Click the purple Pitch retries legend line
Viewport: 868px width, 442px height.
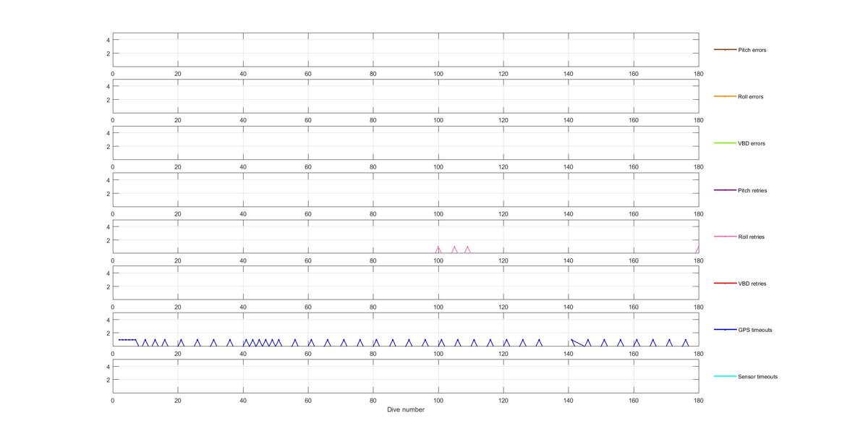725,190
